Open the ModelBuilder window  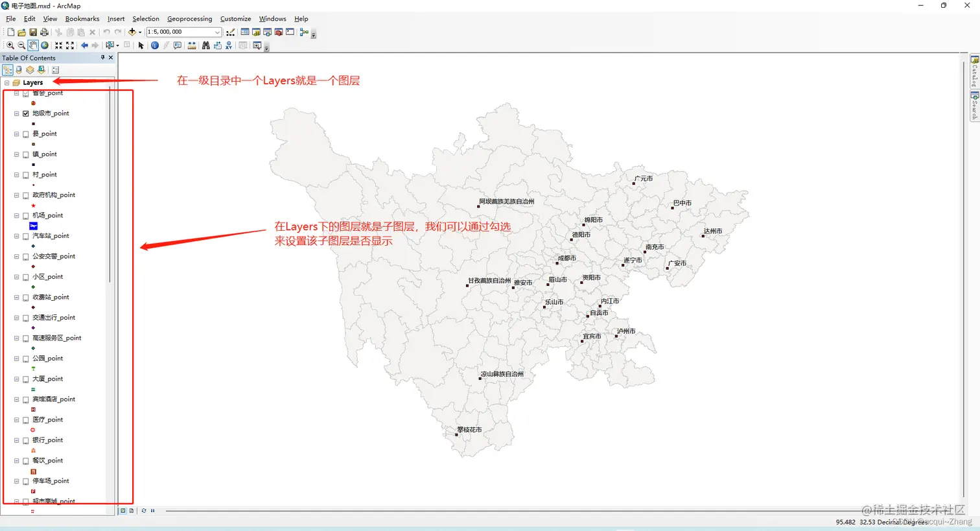[x=303, y=32]
